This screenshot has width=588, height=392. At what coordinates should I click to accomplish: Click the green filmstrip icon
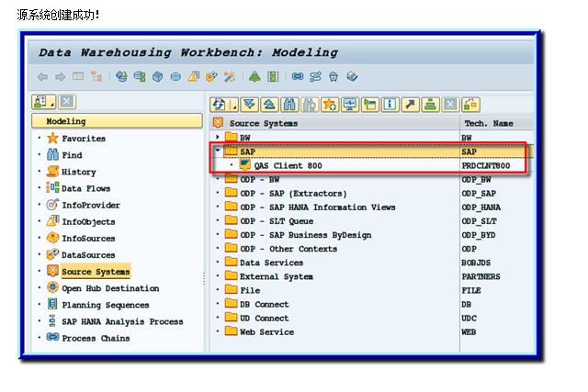273,77
